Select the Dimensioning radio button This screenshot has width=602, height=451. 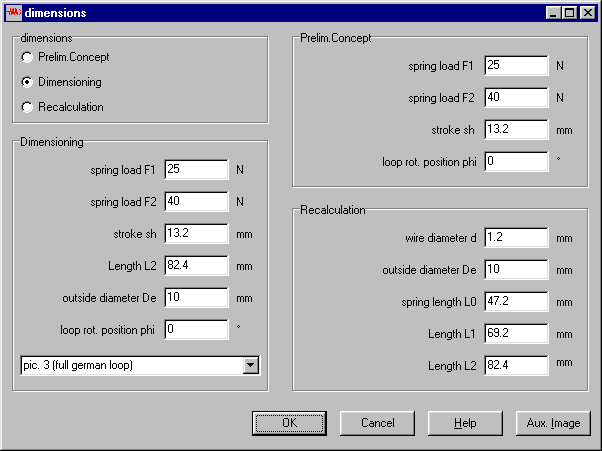[27, 82]
